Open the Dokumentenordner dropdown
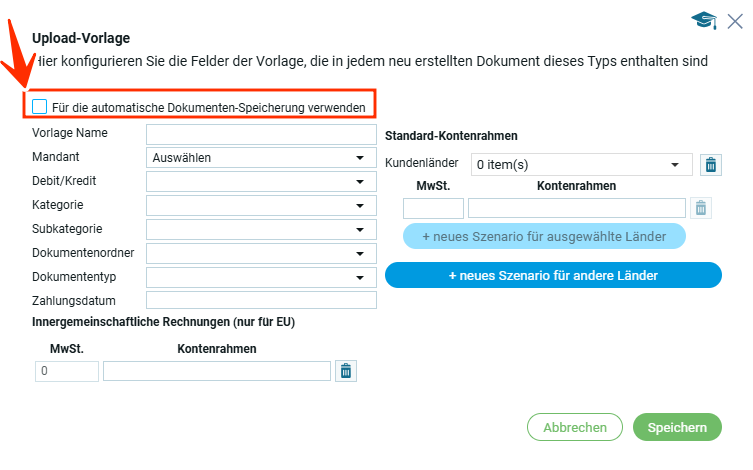Image resolution: width=753 pixels, height=470 pixels. tap(261, 253)
